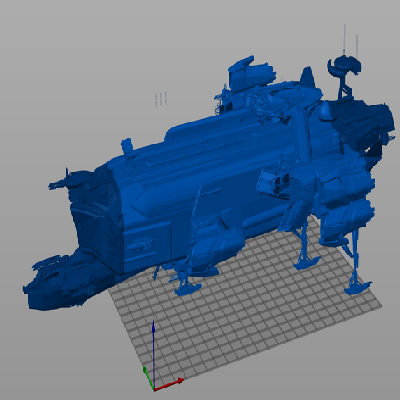400x400 pixels.
Task: Click the blue Z-axis arrow
Action: [153, 353]
